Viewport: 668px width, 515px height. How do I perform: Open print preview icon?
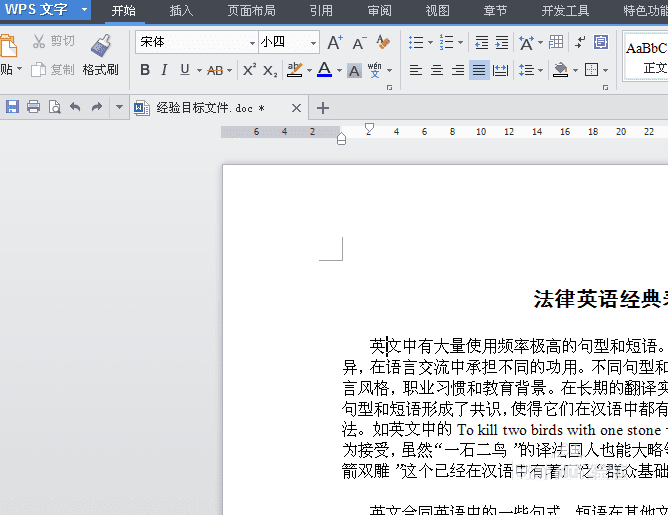click(x=54, y=106)
